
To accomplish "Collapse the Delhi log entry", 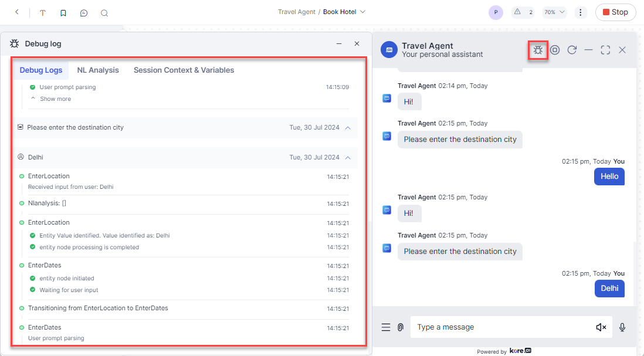I will pyautogui.click(x=348, y=157).
